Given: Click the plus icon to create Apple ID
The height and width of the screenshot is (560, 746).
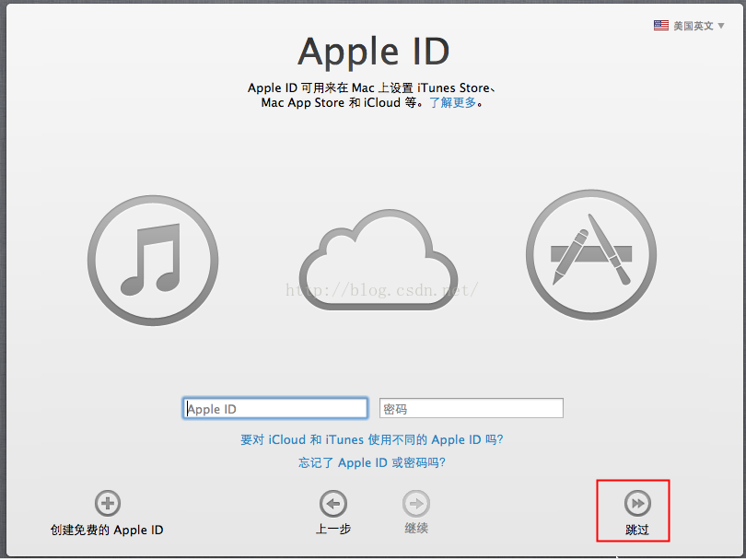Looking at the screenshot, I should tap(108, 503).
